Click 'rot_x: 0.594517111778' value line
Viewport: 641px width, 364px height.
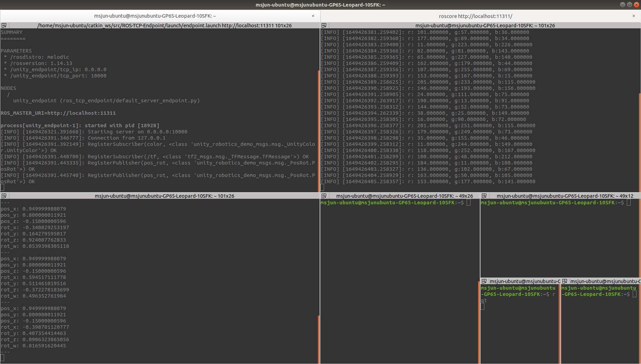(33, 277)
